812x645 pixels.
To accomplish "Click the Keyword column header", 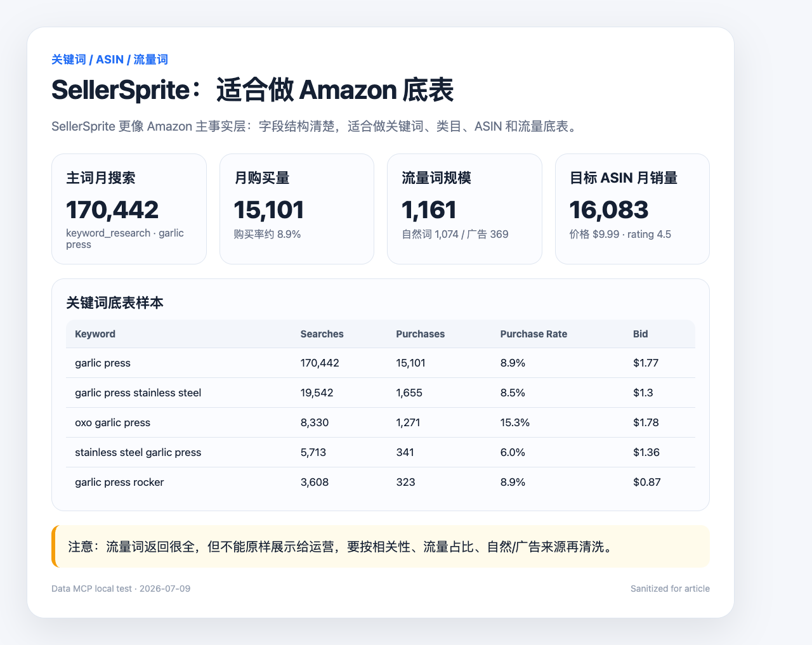I will (x=95, y=334).
